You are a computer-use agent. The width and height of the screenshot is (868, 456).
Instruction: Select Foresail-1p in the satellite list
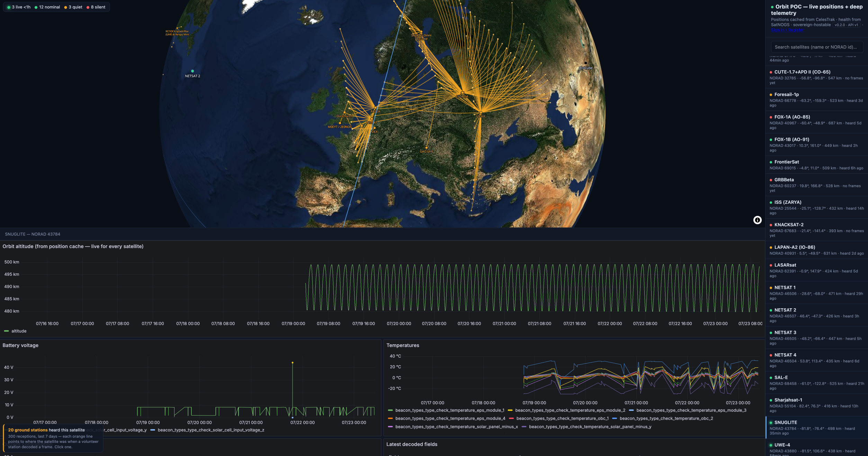tap(816, 100)
